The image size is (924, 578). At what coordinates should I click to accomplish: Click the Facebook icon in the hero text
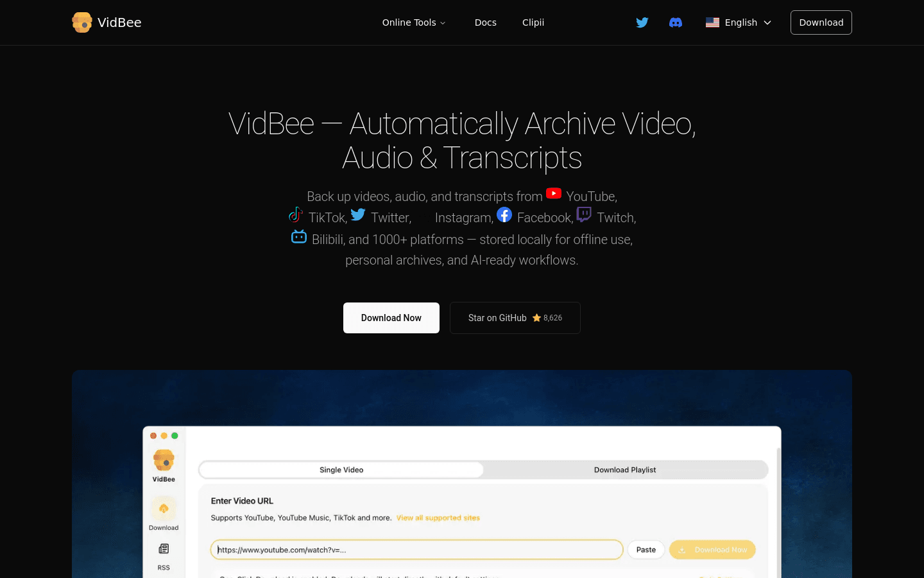pyautogui.click(x=504, y=215)
